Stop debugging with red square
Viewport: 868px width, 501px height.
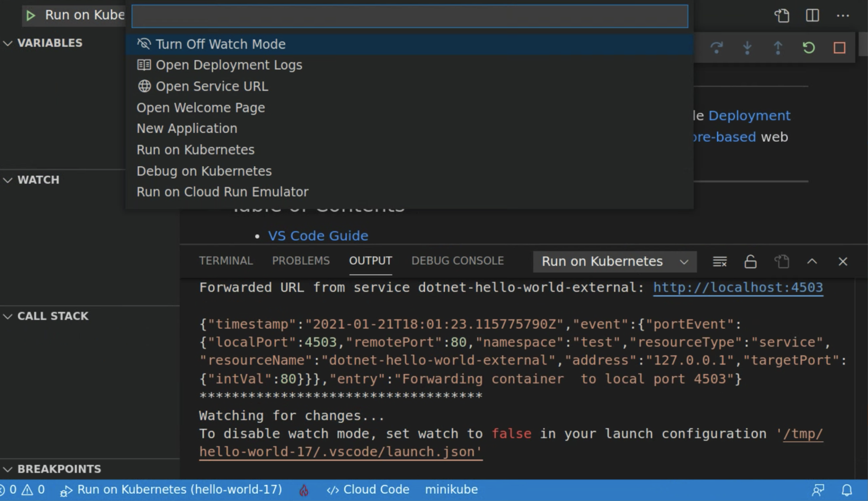[x=839, y=47]
